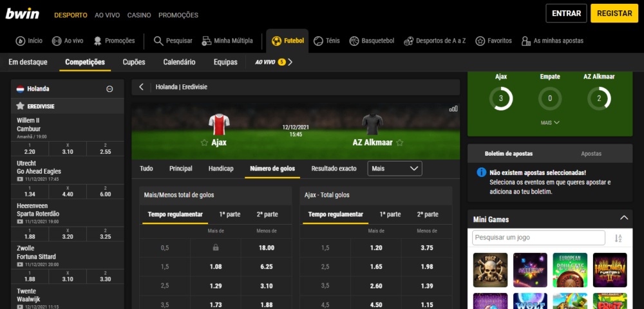Screen dimensions: 644x309
Task: Favorite Ajax with the star toggle
Action: click(204, 143)
